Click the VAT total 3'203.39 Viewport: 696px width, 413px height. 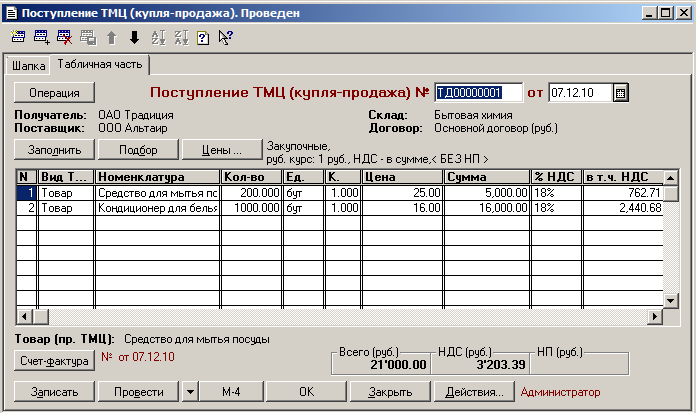(501, 365)
